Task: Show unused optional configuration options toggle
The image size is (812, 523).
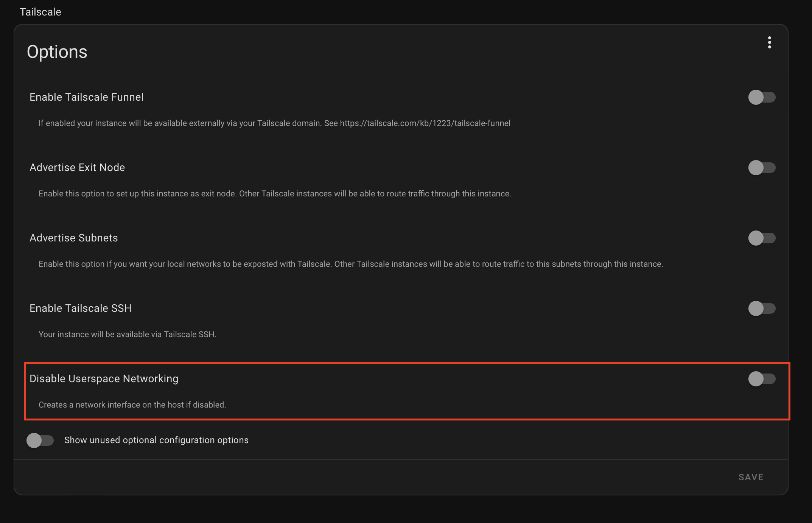Action: [40, 440]
